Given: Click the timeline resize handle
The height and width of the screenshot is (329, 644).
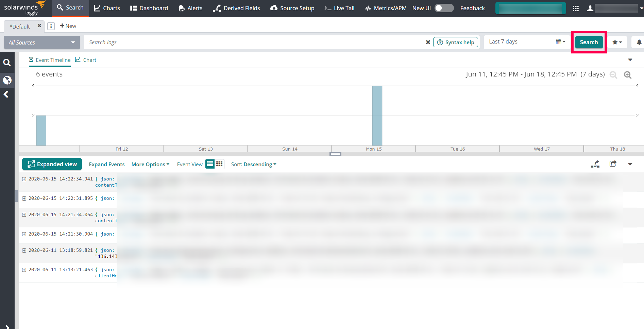Looking at the screenshot, I should pos(335,154).
